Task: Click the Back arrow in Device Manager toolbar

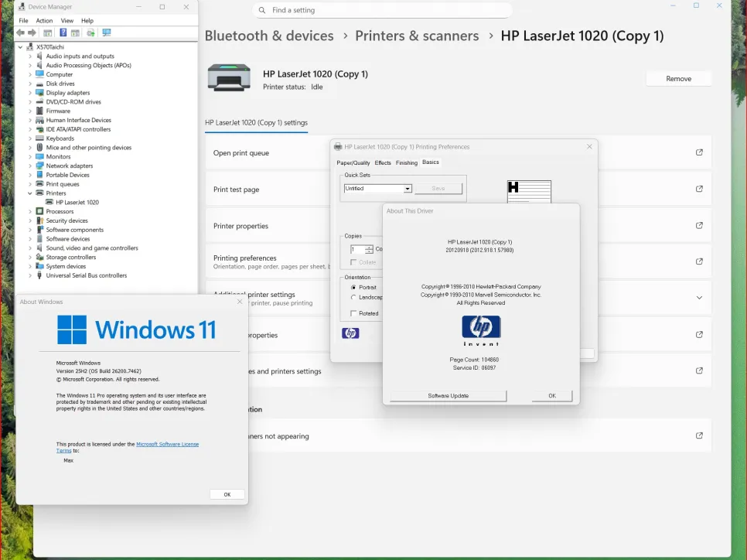Action: 21,32
